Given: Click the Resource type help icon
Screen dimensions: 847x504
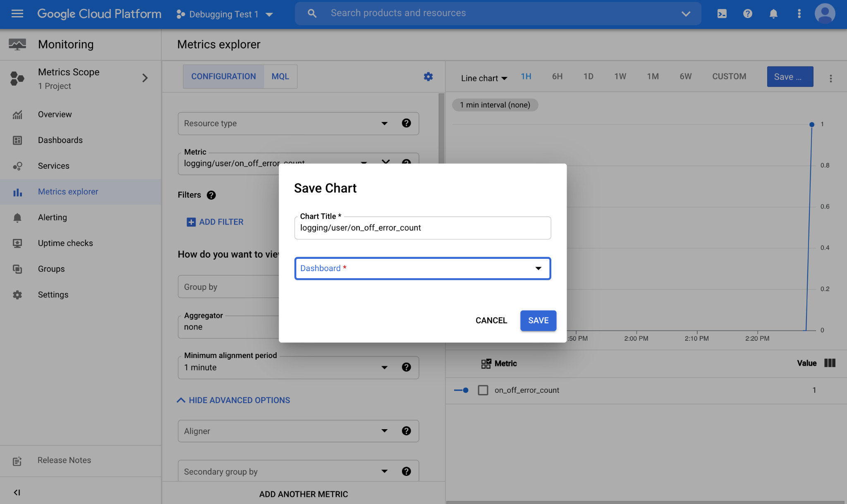Looking at the screenshot, I should 406,123.
